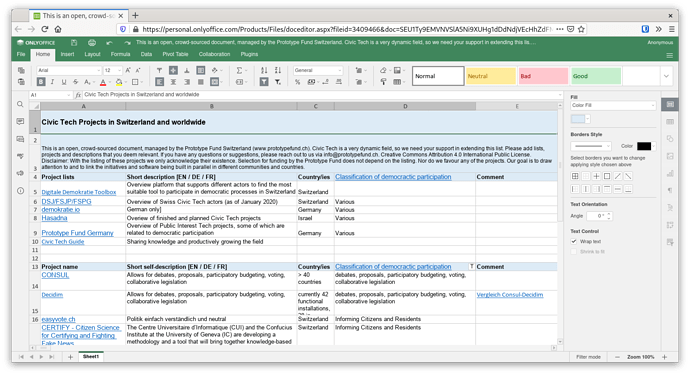690x375 pixels.
Task: Redo the last action
Action: [x=127, y=43]
